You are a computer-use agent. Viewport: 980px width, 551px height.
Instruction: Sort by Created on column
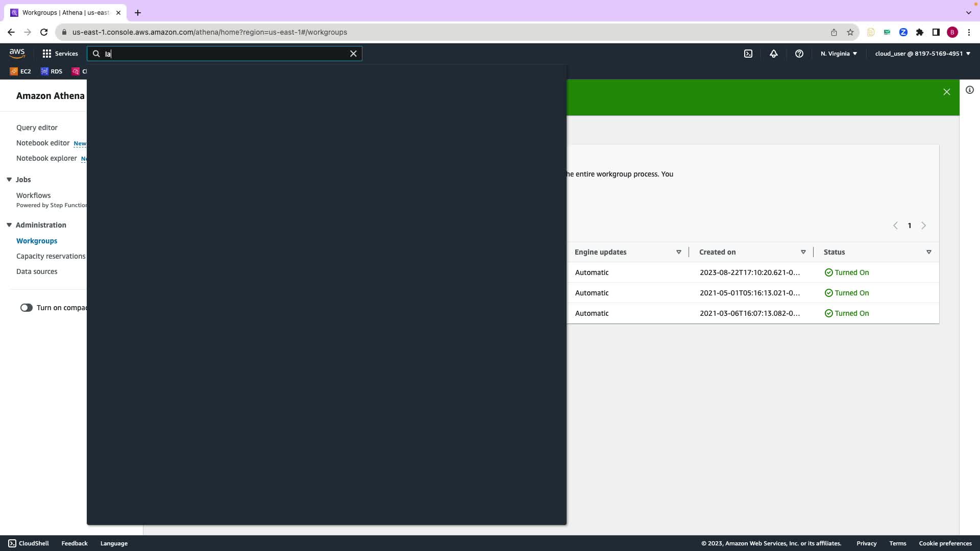(x=803, y=252)
